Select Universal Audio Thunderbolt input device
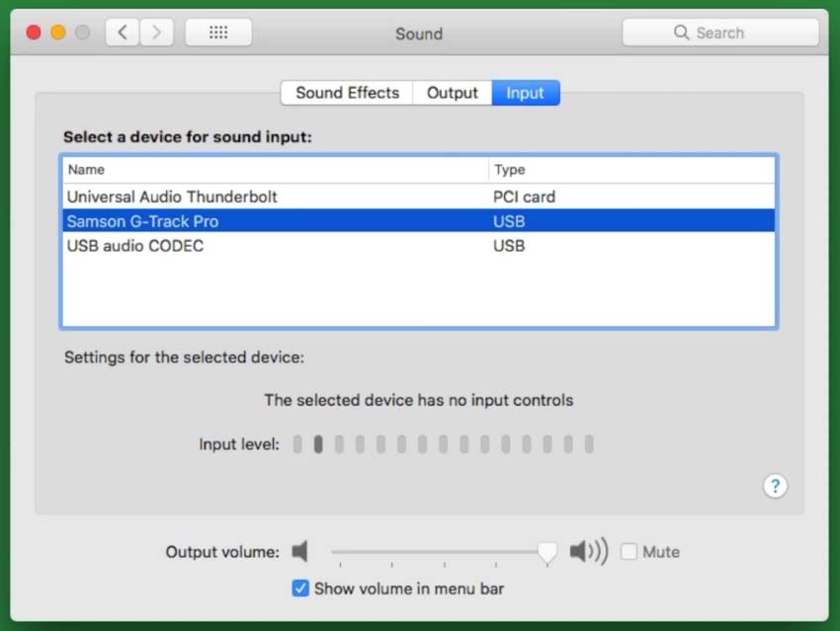Image resolution: width=840 pixels, height=631 pixels. [x=418, y=197]
